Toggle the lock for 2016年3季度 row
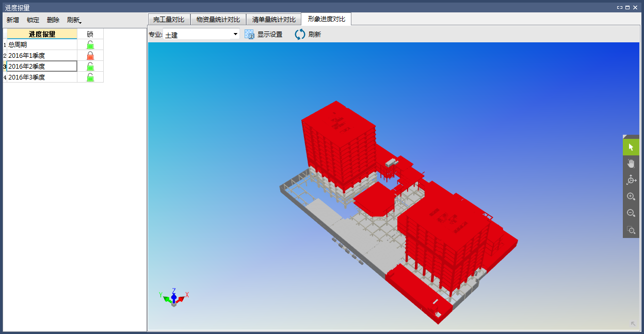644x334 pixels. point(90,77)
